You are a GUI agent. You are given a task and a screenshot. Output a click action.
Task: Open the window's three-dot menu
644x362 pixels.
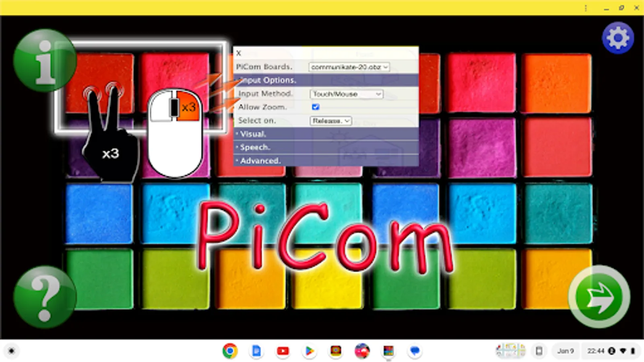pos(586,8)
